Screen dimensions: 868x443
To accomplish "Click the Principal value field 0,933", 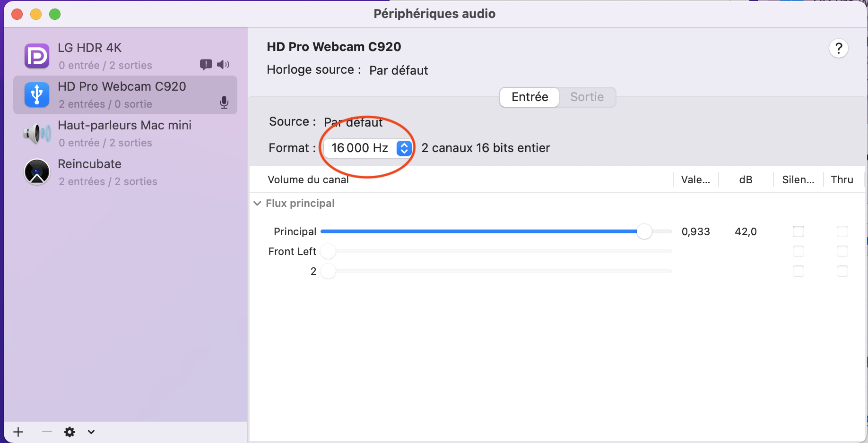I will (695, 231).
